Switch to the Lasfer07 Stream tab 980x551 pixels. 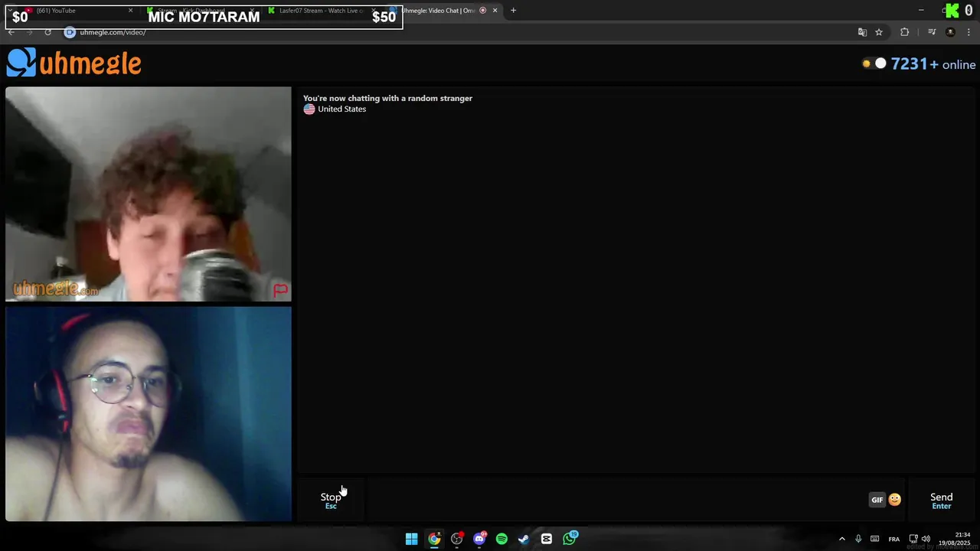tap(320, 11)
